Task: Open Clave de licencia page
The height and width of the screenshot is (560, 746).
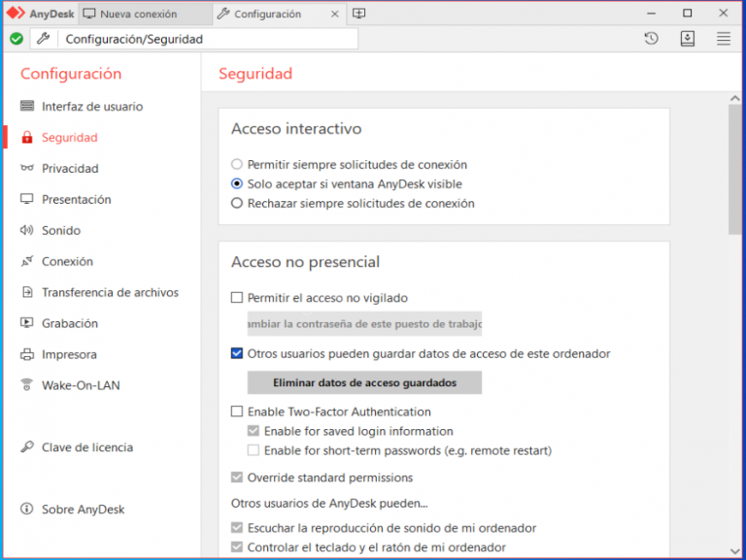Action: pyautogui.click(x=87, y=447)
